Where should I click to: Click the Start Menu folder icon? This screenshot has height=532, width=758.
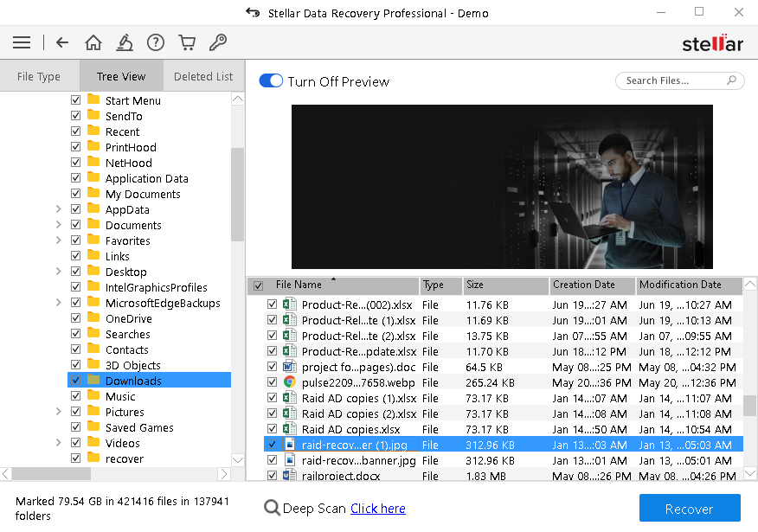coord(93,99)
